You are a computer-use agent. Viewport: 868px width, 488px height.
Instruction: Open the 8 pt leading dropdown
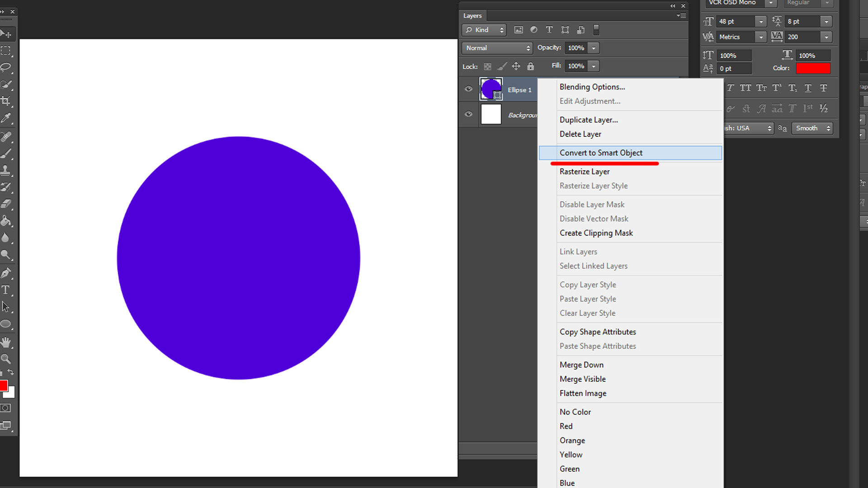click(826, 21)
